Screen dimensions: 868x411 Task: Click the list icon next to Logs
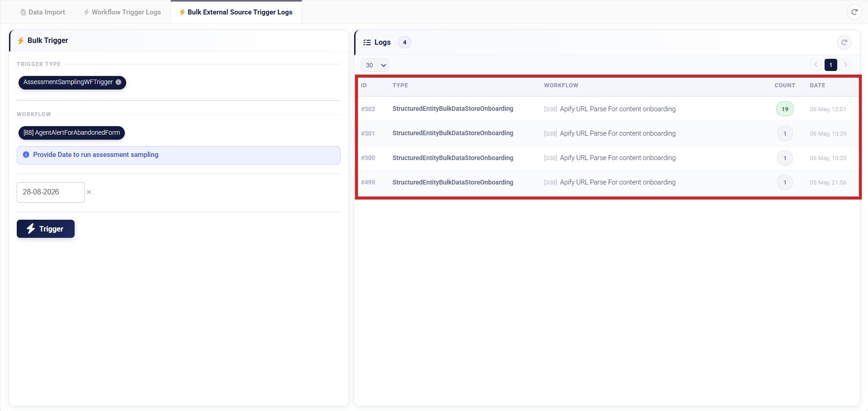click(x=367, y=43)
